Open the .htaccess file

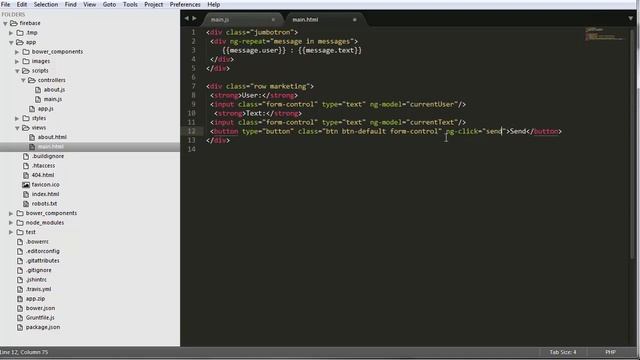(x=43, y=166)
